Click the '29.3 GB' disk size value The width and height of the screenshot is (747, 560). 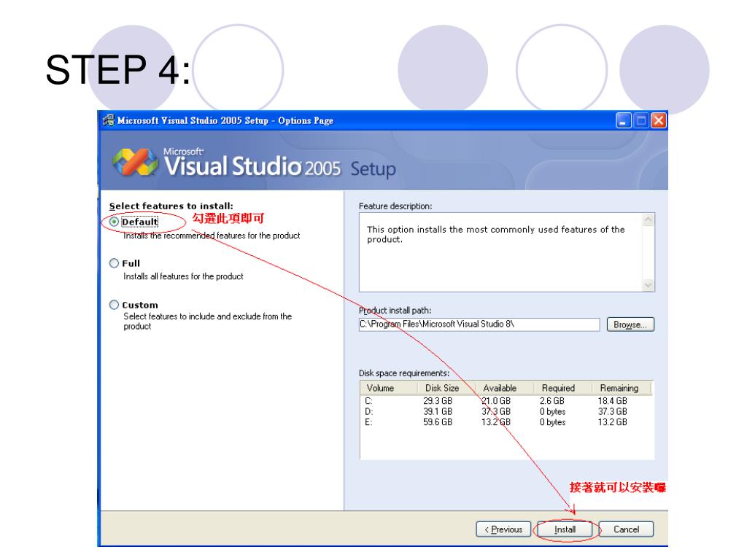[438, 402]
